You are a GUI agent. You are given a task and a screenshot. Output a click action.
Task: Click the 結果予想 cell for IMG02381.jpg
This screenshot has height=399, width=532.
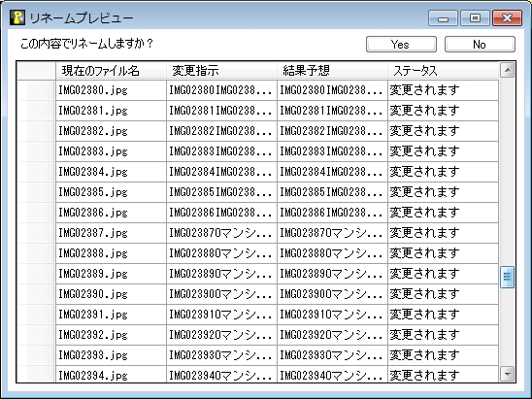pyautogui.click(x=332, y=111)
